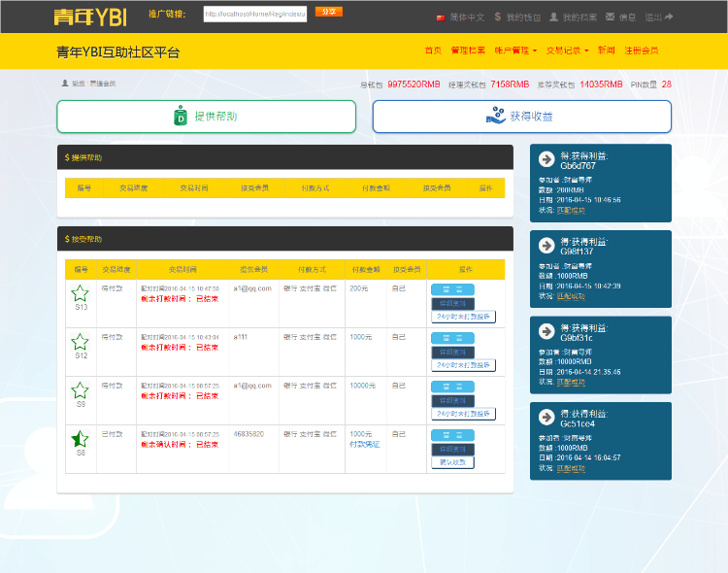This screenshot has height=573, width=728.
Task: Click the orange 分享 share button
Action: [329, 13]
